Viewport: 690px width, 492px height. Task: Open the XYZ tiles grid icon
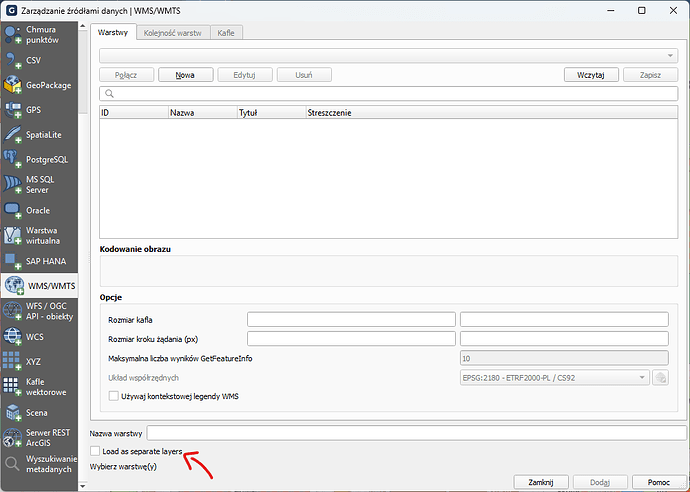tap(13, 361)
